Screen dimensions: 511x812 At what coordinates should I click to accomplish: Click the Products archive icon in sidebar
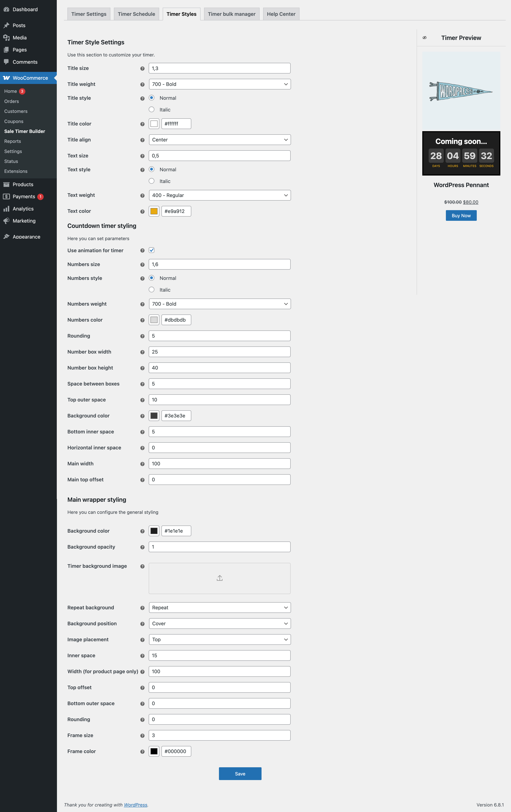(6, 184)
